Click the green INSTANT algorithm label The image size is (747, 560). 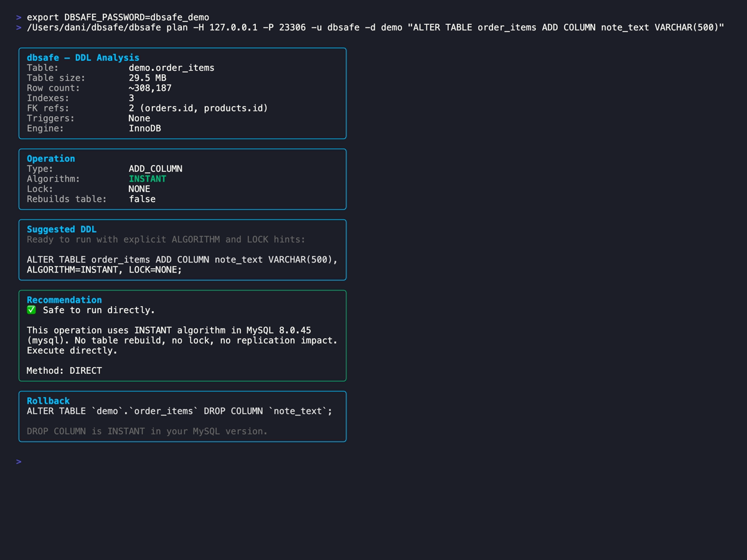[x=147, y=179]
